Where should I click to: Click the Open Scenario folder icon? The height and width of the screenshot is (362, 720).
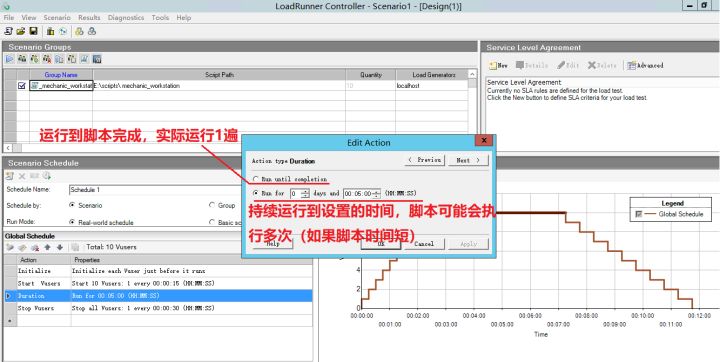(x=21, y=31)
